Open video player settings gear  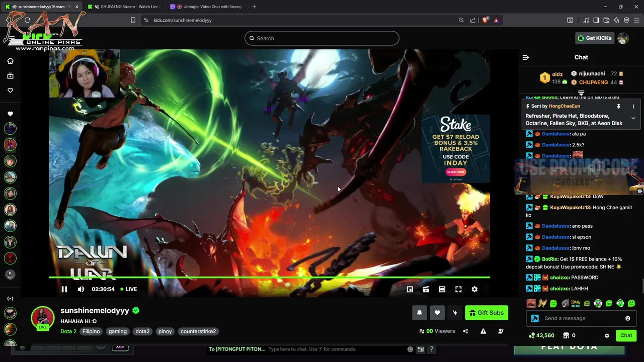[474, 289]
